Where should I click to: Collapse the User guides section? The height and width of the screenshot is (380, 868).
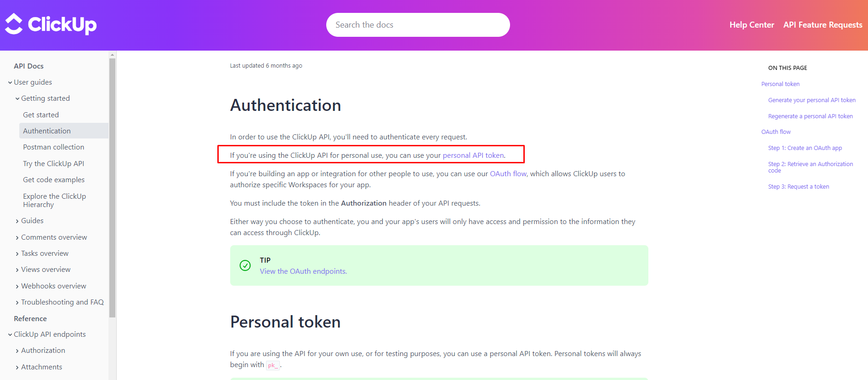10,83
